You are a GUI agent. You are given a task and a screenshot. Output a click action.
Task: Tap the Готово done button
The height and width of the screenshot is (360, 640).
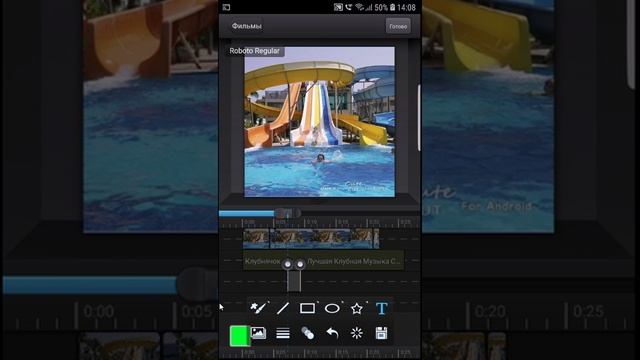pos(398,26)
